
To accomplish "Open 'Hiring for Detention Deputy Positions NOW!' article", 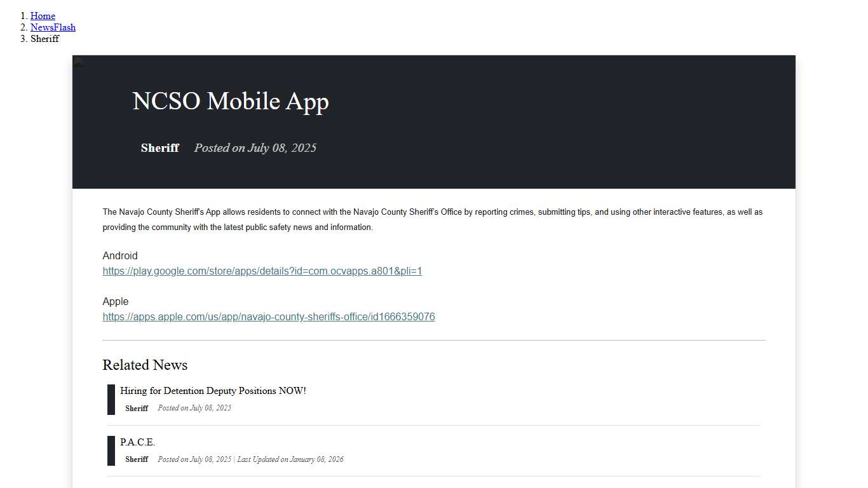I will [x=213, y=391].
